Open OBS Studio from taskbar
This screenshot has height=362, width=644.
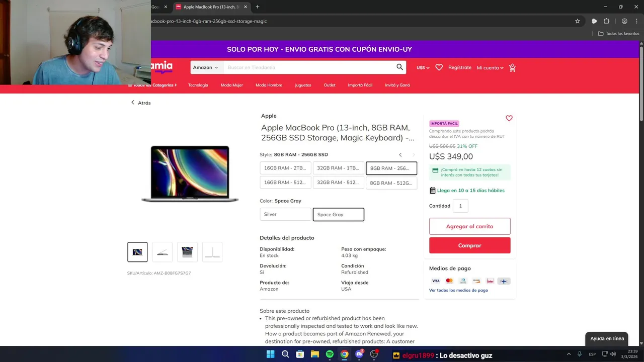point(374,354)
